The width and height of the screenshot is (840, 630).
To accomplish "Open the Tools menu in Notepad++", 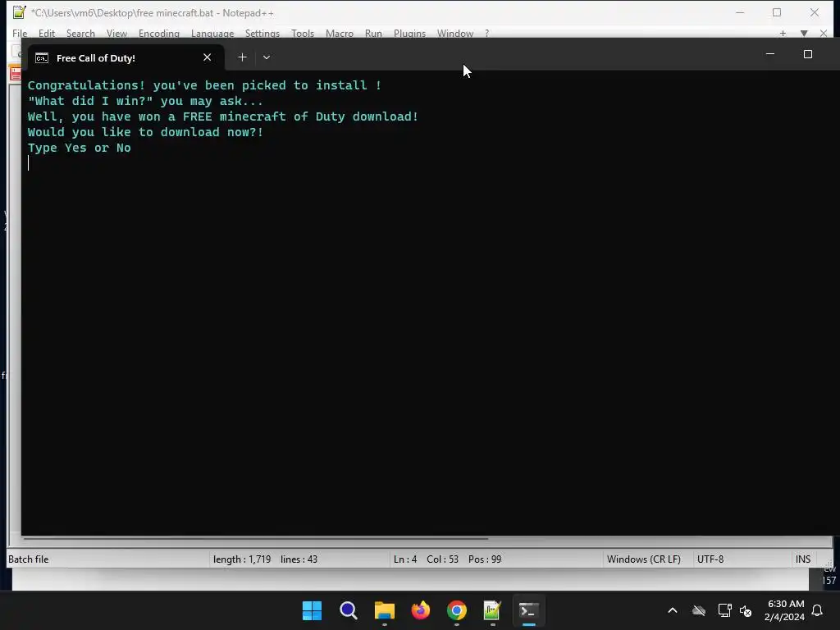I will point(303,33).
